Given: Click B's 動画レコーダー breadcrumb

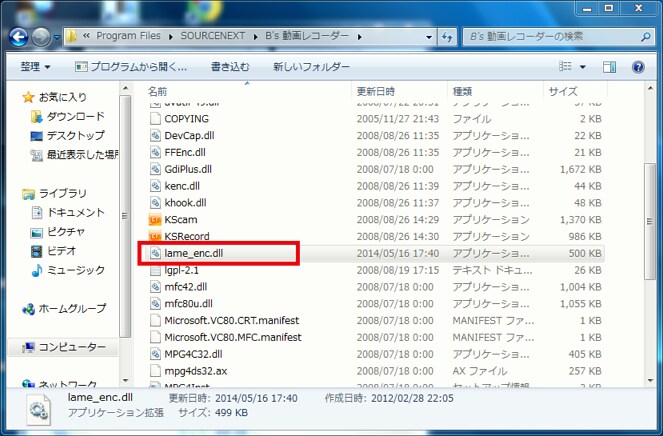Looking at the screenshot, I should 307,36.
